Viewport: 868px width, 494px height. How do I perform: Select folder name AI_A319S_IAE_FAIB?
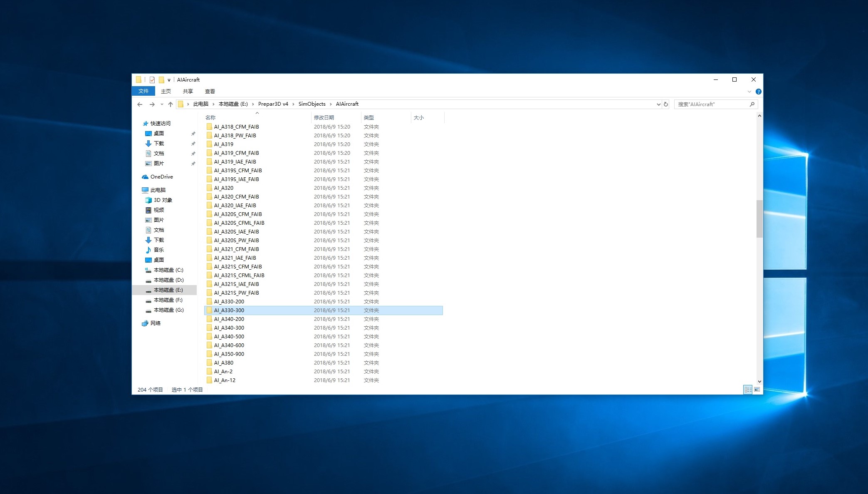[x=237, y=179]
